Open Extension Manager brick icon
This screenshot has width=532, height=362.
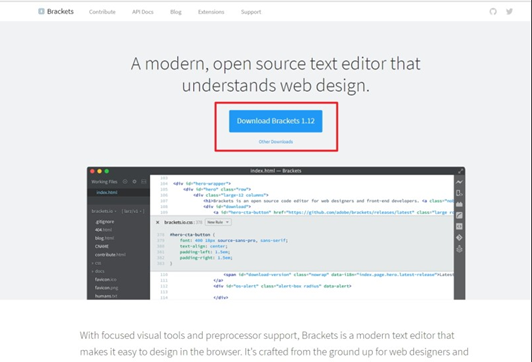[x=459, y=204]
